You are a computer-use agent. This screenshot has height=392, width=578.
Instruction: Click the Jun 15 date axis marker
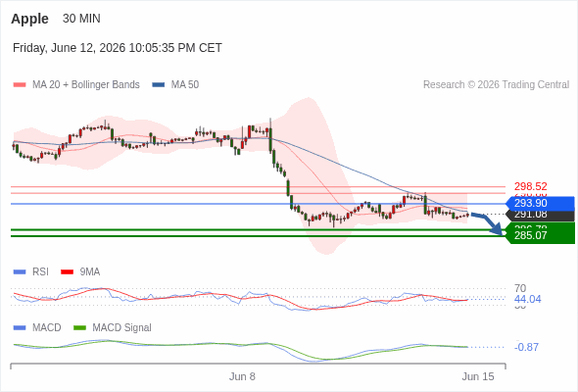click(478, 376)
